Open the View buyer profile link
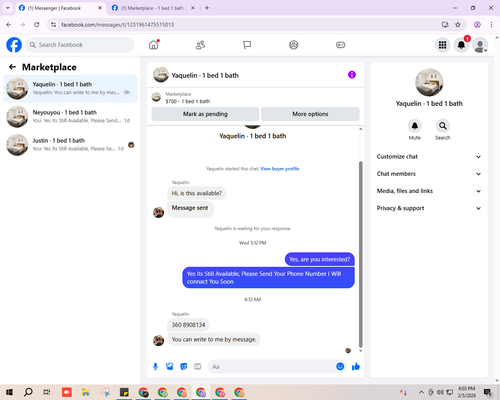The height and width of the screenshot is (400, 500). 280,169
